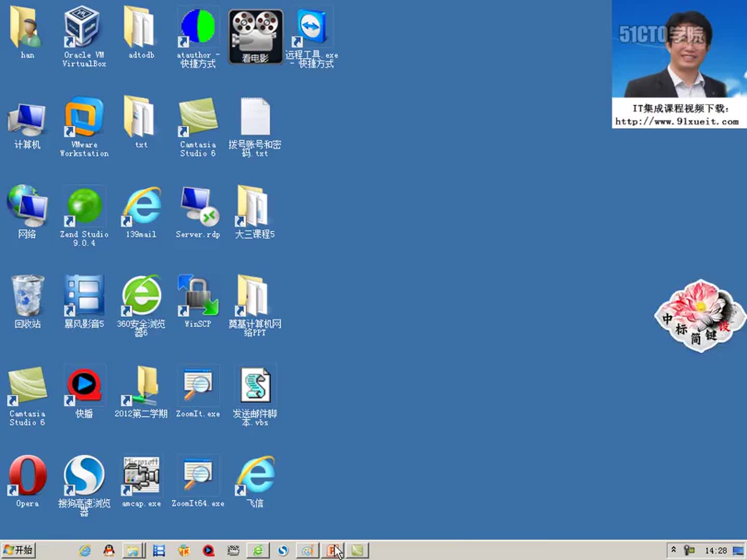Launch the Opera browser shortcut
This screenshot has width=747, height=560.
click(27, 482)
